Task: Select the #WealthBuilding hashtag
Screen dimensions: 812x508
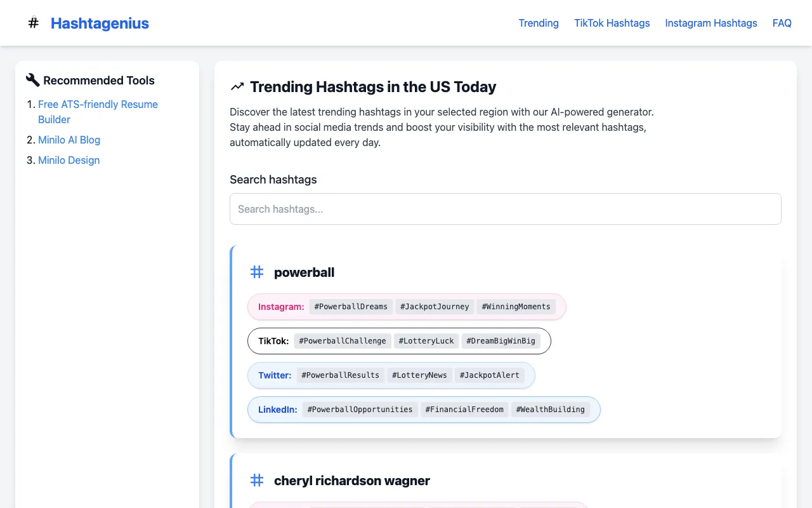Action: tap(550, 410)
